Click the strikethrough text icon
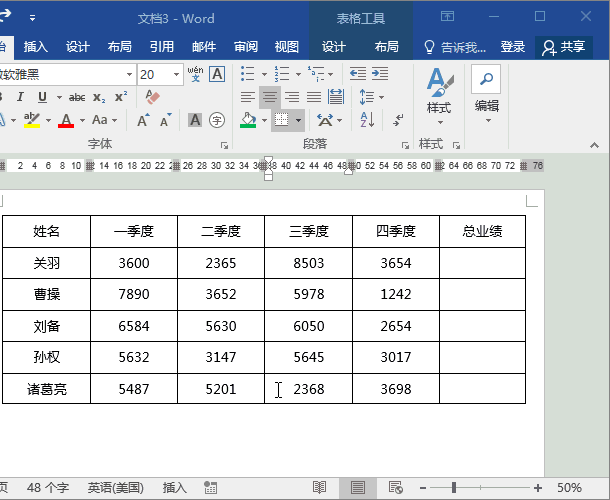Viewport: 610px width, 500px height. 77,97
